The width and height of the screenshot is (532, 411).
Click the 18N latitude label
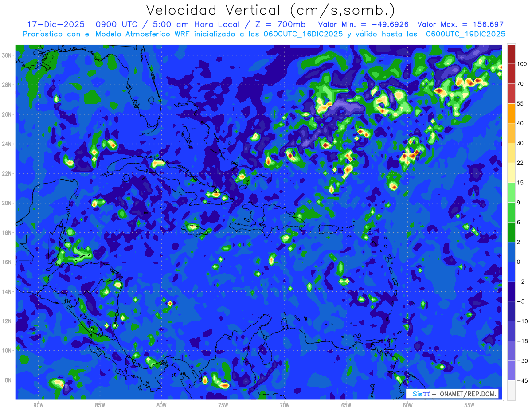click(x=8, y=233)
